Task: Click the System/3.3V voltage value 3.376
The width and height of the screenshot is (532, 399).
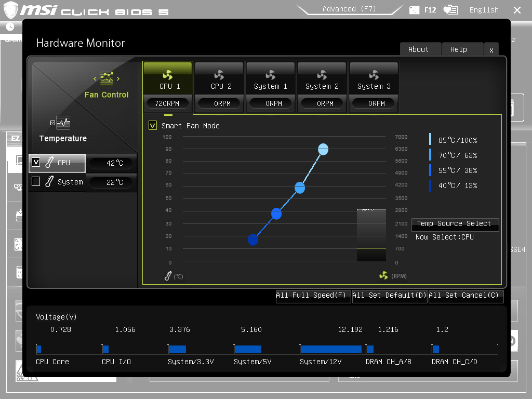Action: coord(180,329)
